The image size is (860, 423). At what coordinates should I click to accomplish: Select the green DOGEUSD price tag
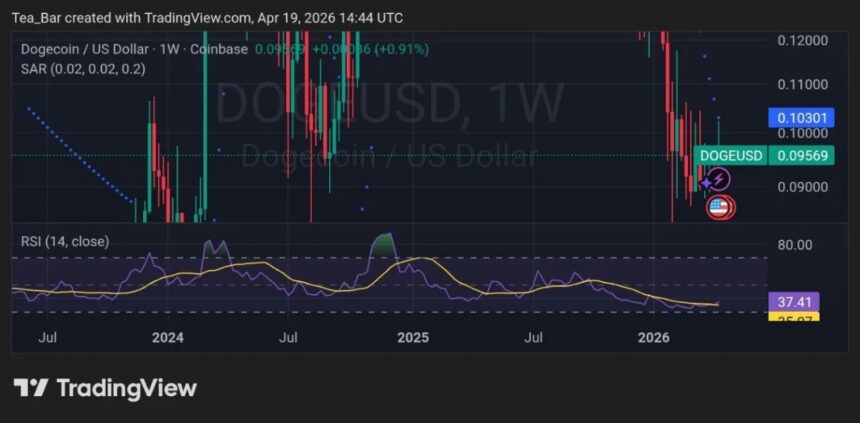coord(730,155)
